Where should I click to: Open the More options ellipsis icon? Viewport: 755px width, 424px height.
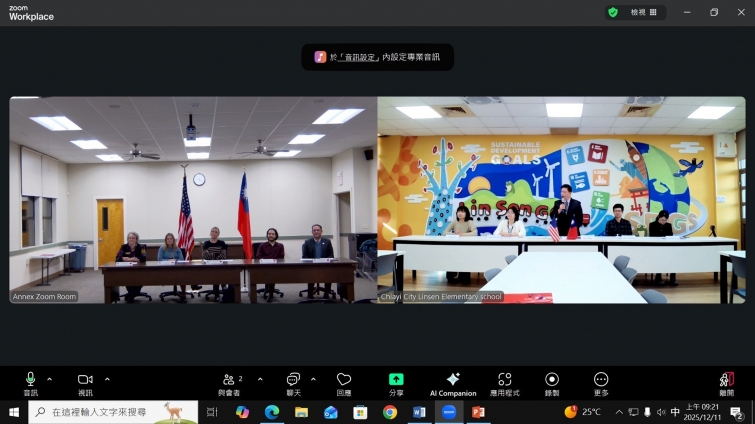(x=600, y=380)
